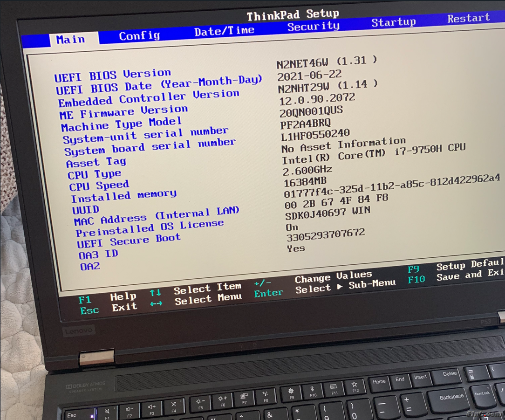
Task: Select the UEFI BIOS Version row label
Action: [x=112, y=75]
